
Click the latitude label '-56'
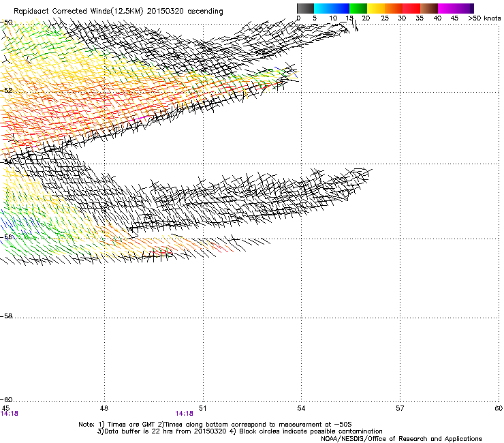pos(6,237)
